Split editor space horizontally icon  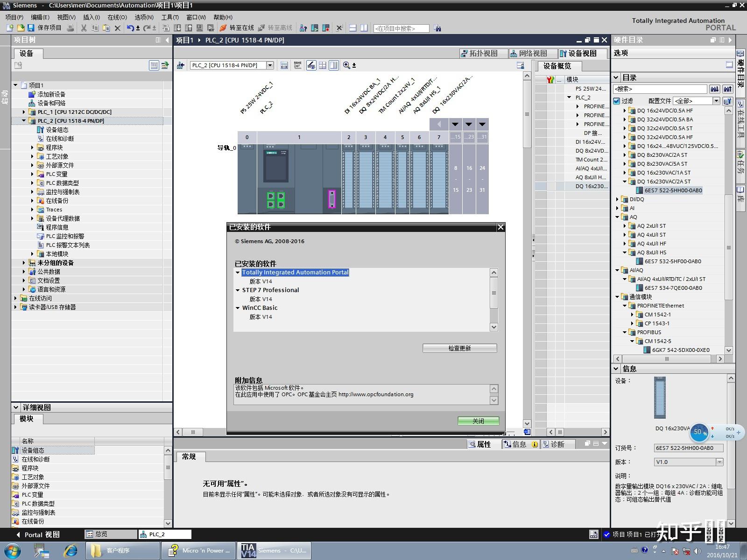[352, 28]
